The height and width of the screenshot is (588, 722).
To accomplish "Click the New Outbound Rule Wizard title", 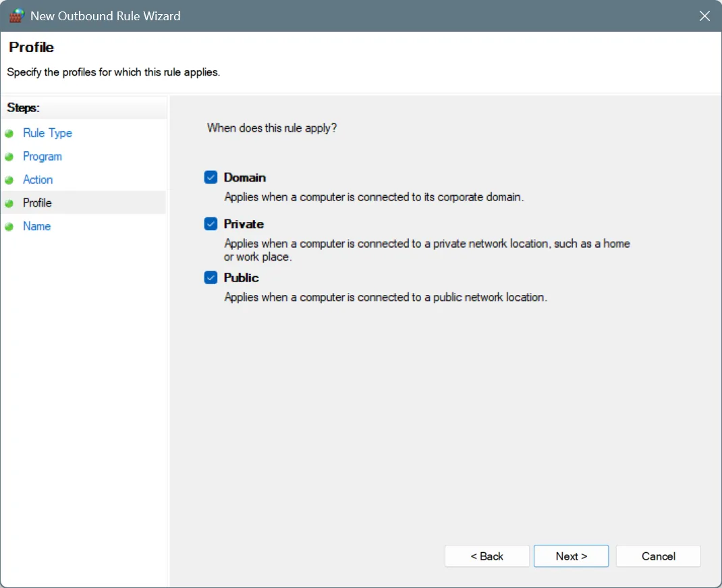I will 105,16.
